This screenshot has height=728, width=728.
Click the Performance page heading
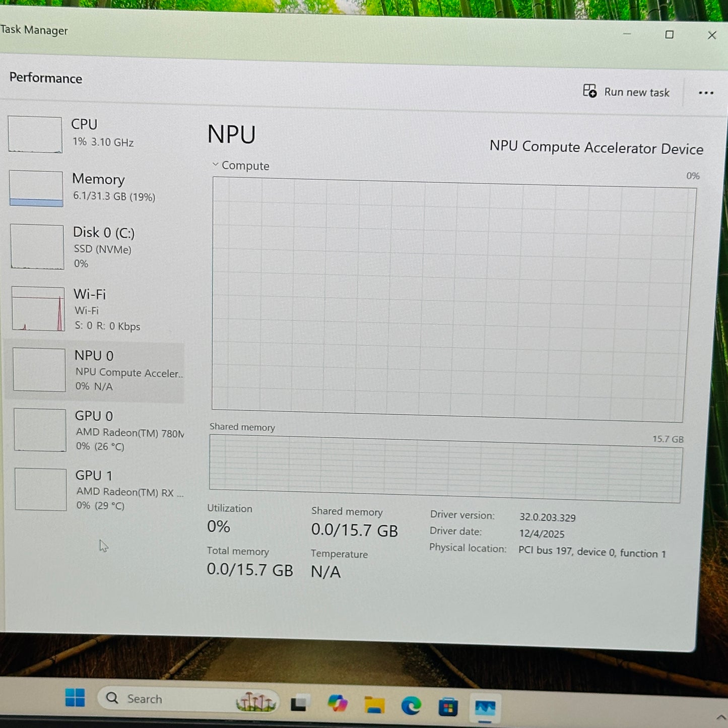46,78
